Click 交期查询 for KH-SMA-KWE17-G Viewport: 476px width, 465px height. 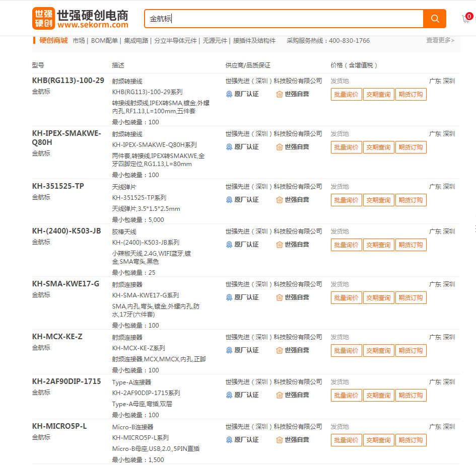click(x=379, y=297)
